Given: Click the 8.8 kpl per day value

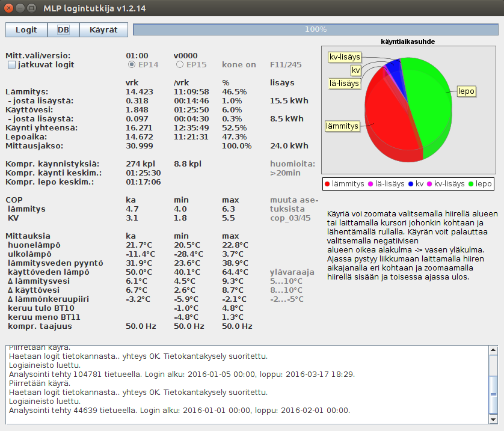Looking at the screenshot, I should (x=188, y=164).
